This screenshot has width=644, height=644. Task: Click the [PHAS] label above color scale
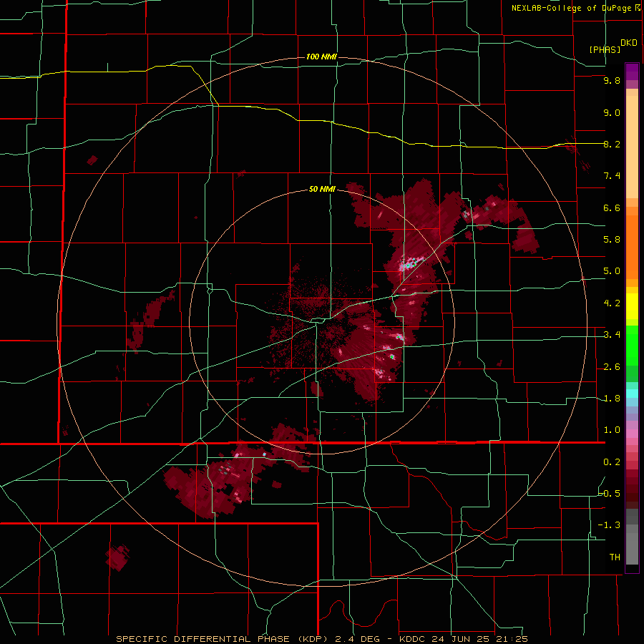click(x=605, y=49)
